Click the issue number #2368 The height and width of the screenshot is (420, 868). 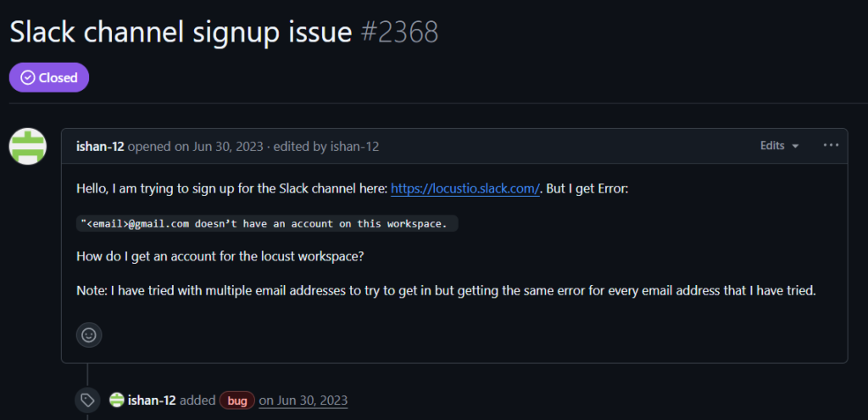tap(398, 32)
